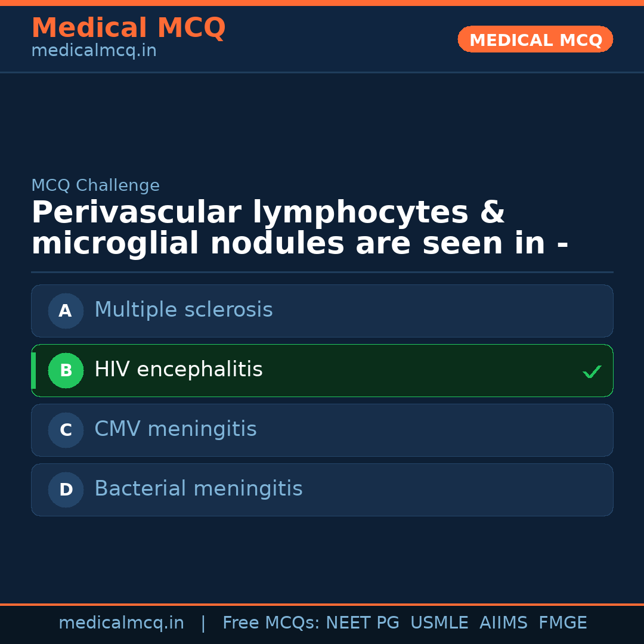Open the medicalmcq.in link under the header title
644x644 pixels.
click(94, 51)
